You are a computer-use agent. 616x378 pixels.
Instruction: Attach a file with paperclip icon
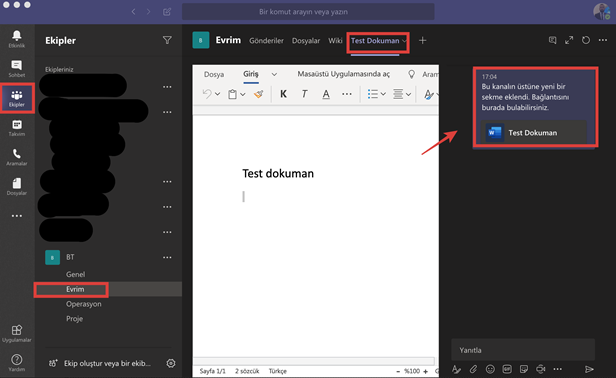473,369
